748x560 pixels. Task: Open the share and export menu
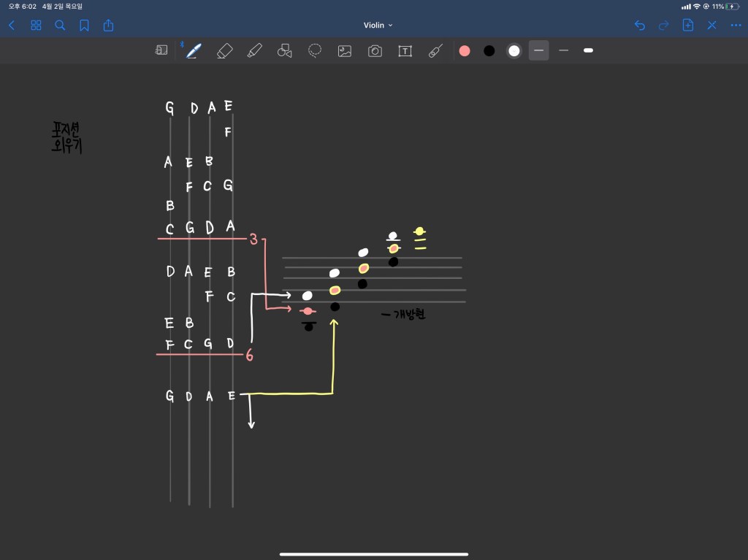pos(109,26)
